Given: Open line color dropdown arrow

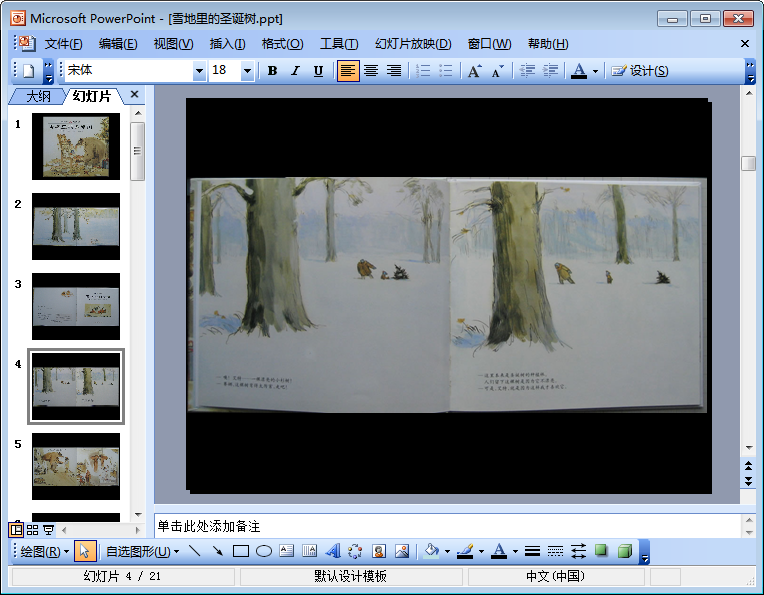Looking at the screenshot, I should tap(481, 552).
